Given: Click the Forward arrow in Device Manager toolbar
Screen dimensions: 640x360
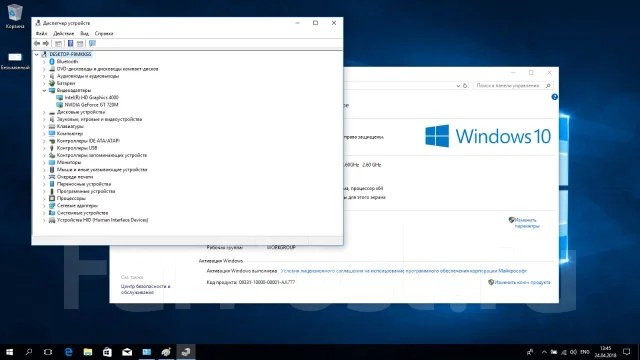Looking at the screenshot, I should (x=46, y=43).
